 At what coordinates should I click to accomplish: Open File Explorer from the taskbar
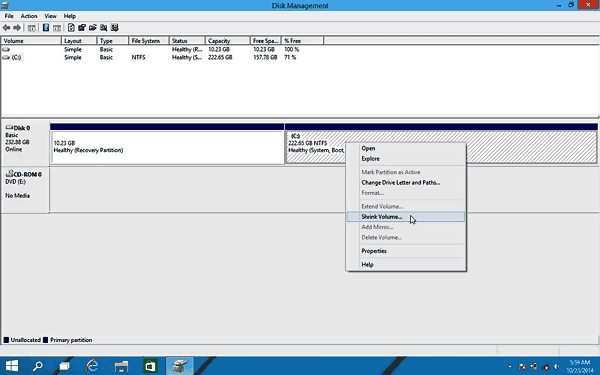(x=121, y=366)
